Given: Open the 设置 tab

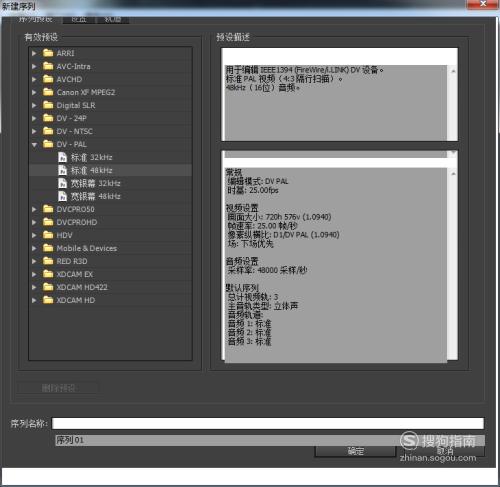Looking at the screenshot, I should [x=79, y=19].
